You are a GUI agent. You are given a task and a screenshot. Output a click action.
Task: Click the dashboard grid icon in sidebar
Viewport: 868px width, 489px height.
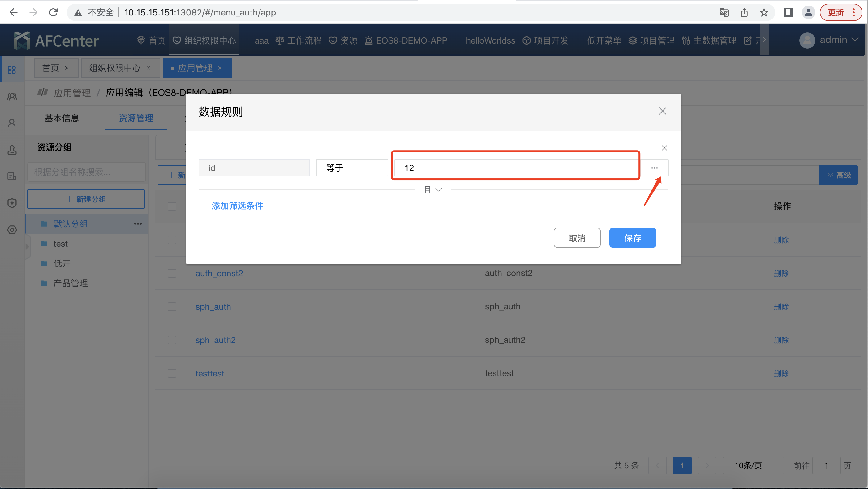[12, 70]
